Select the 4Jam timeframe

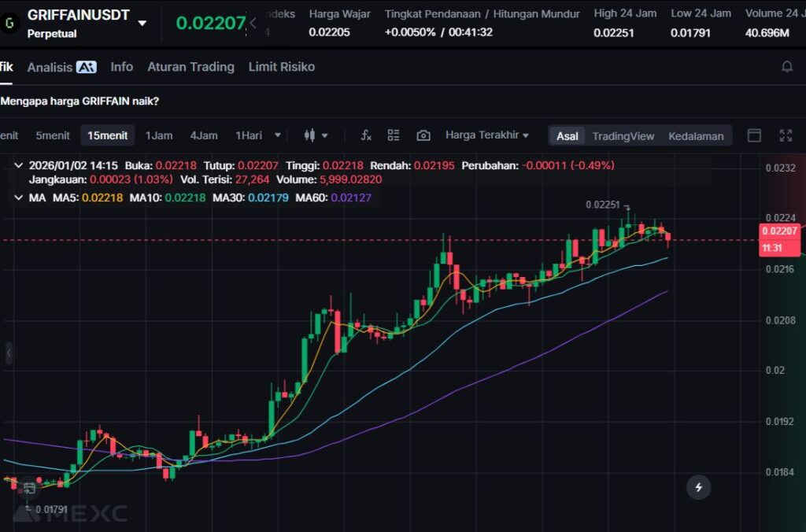(x=204, y=135)
